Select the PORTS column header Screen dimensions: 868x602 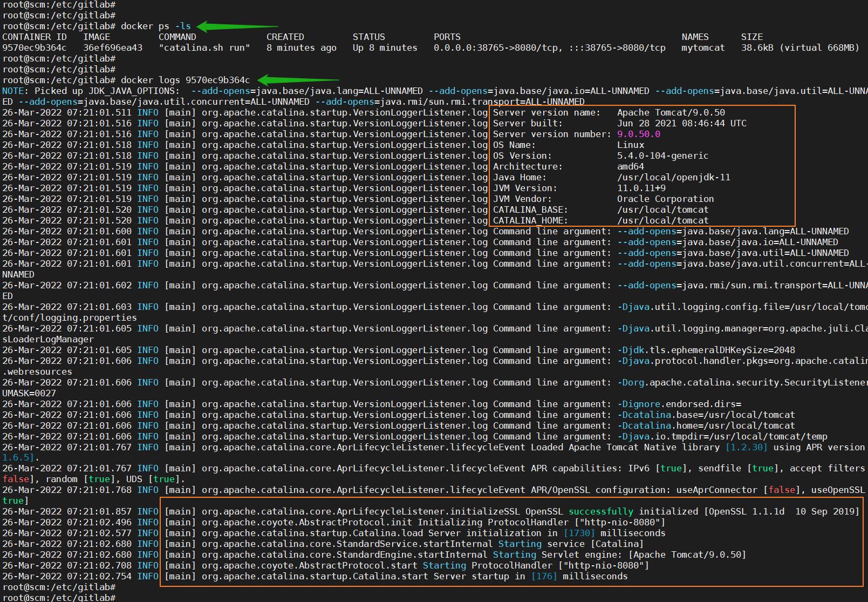[x=447, y=37]
